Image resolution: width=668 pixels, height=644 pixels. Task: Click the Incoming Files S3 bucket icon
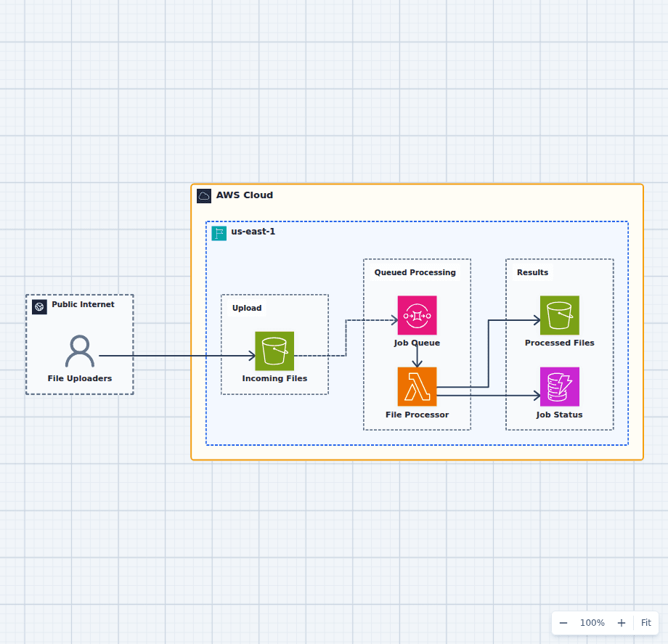[x=274, y=351]
